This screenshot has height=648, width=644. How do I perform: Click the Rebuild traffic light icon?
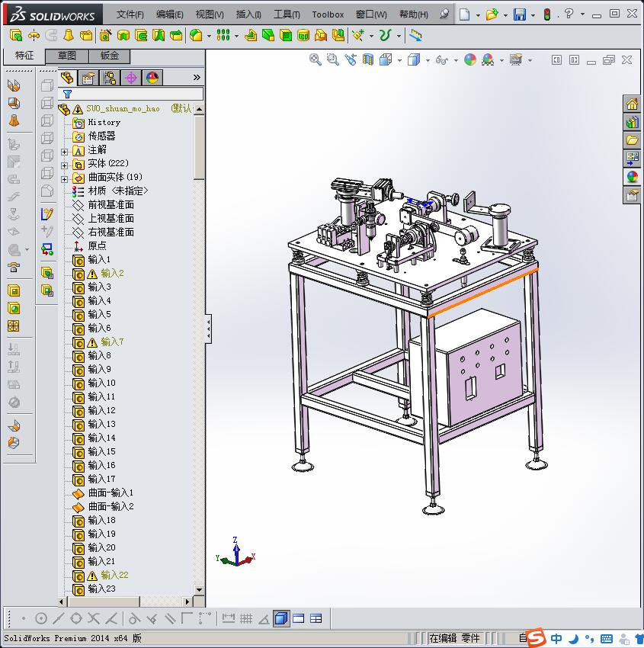[x=547, y=14]
